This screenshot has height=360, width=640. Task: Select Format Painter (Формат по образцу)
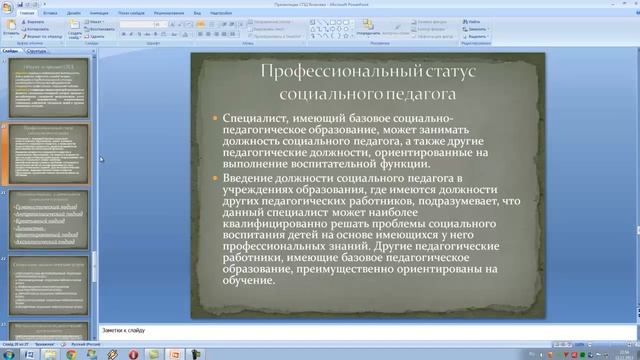coord(42,36)
